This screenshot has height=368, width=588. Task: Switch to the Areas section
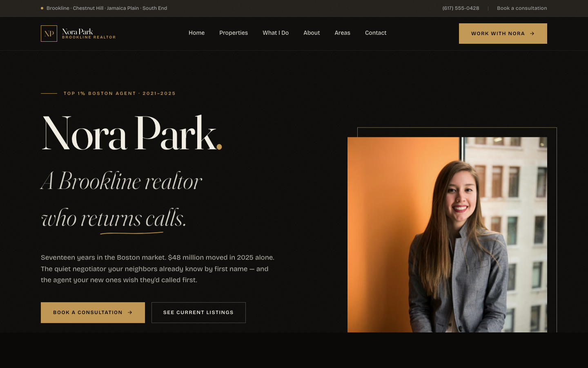pos(342,33)
